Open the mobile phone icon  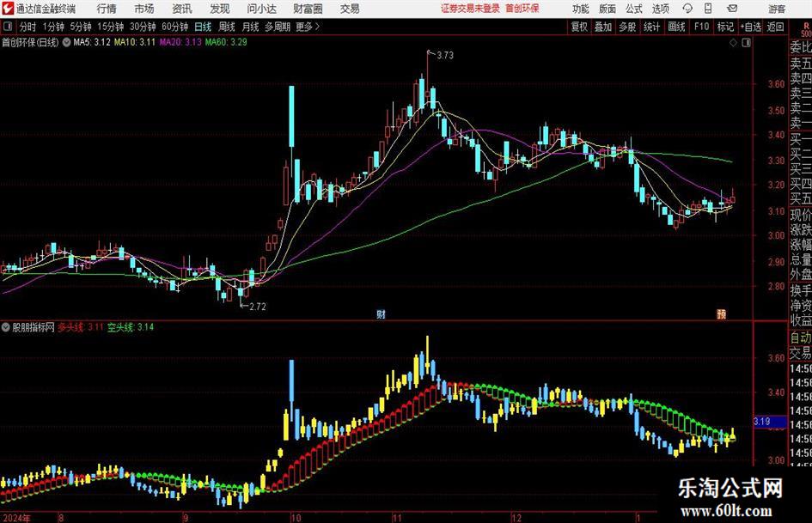[708, 9]
